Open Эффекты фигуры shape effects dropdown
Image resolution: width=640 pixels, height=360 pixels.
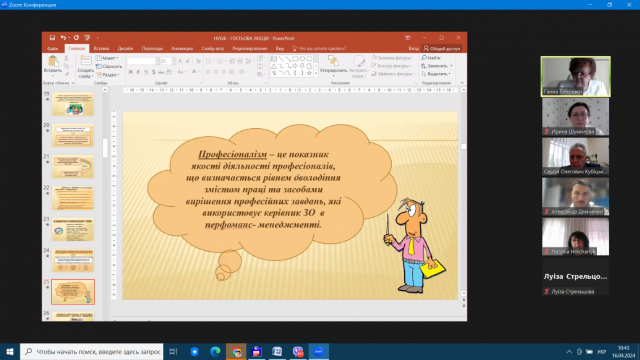click(393, 74)
